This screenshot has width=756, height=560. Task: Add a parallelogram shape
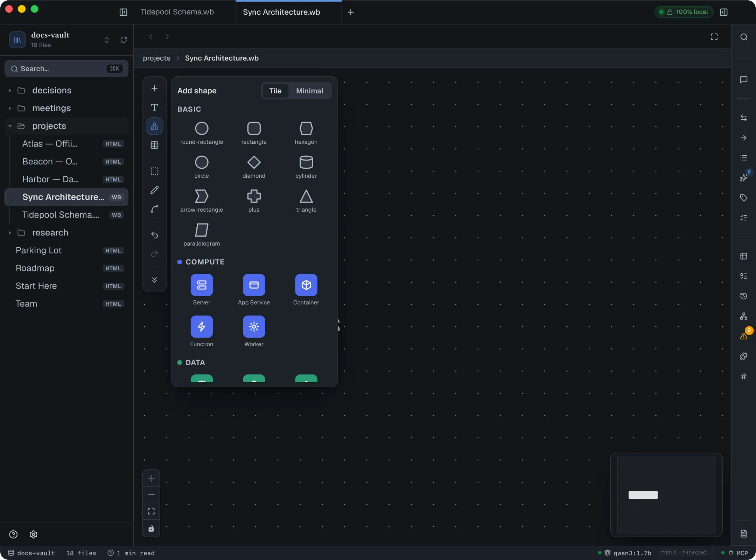point(202,235)
